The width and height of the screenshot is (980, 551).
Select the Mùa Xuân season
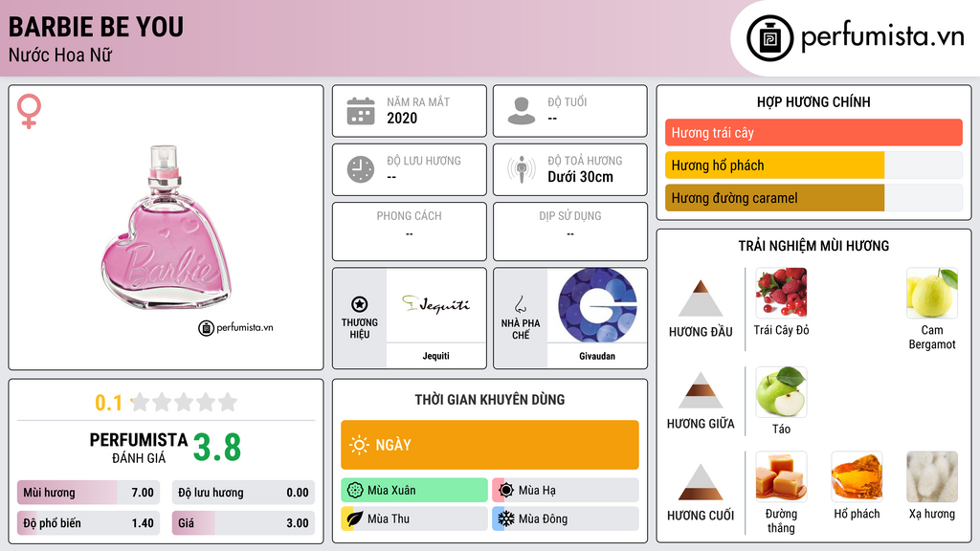414,491
